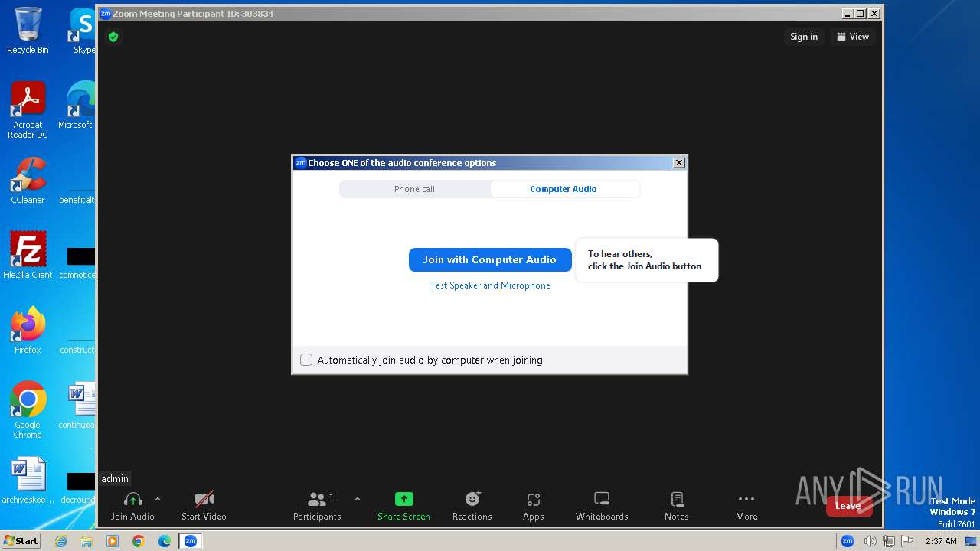Image resolution: width=980 pixels, height=551 pixels.
Task: Click Join with Computer Audio
Action: point(490,259)
